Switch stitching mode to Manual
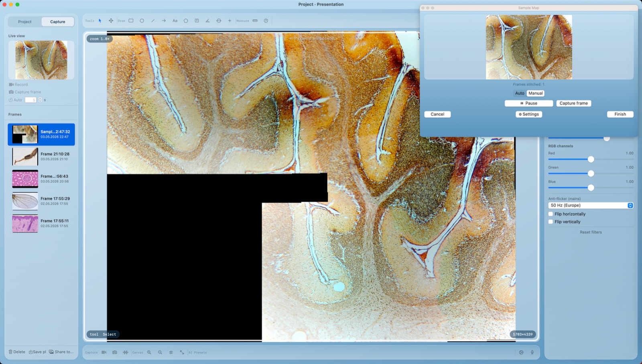 point(535,93)
